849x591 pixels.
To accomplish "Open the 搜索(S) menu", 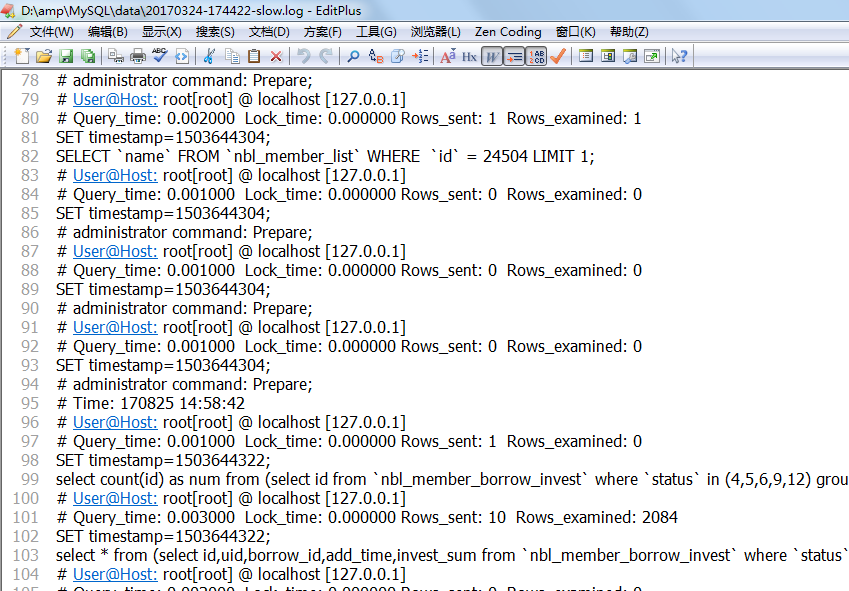I will click(x=215, y=32).
